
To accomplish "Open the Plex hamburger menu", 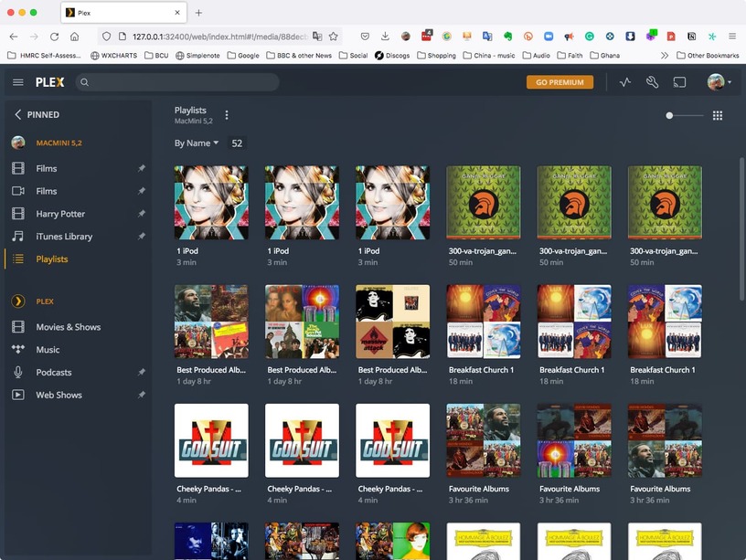I will pyautogui.click(x=18, y=82).
